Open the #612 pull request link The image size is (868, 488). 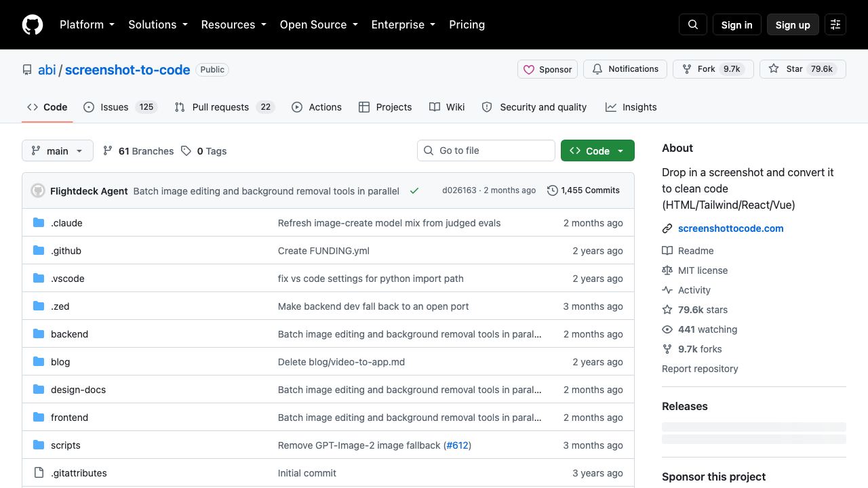(x=457, y=445)
